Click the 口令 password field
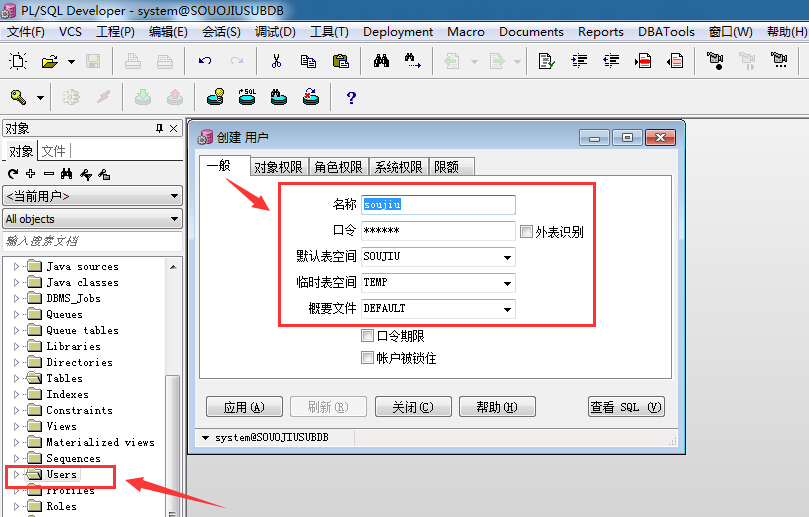 coord(438,231)
